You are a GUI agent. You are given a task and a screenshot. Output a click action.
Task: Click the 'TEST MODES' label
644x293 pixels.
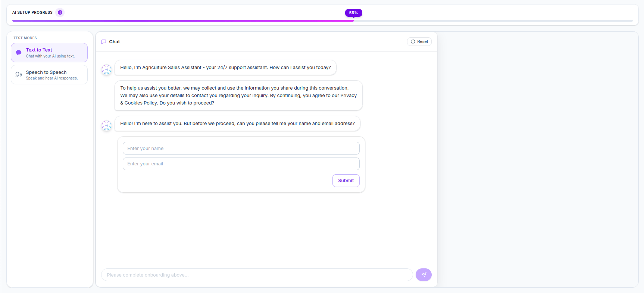(25, 38)
